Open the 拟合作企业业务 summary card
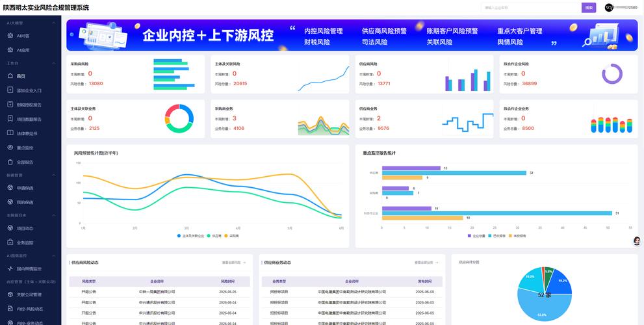Image resolution: width=644 pixels, height=325 pixels. [x=569, y=119]
